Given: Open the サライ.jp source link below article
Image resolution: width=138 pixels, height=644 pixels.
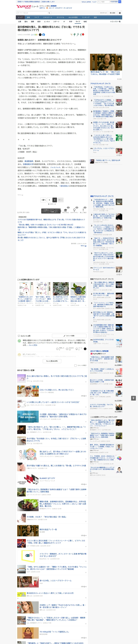Looking at the screenshot, I should click(83, 246).
